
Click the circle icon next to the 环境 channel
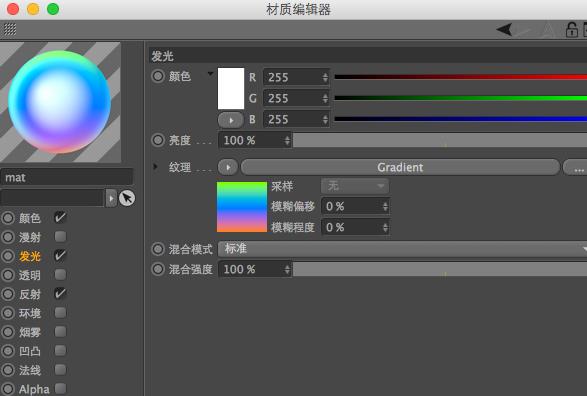7,313
